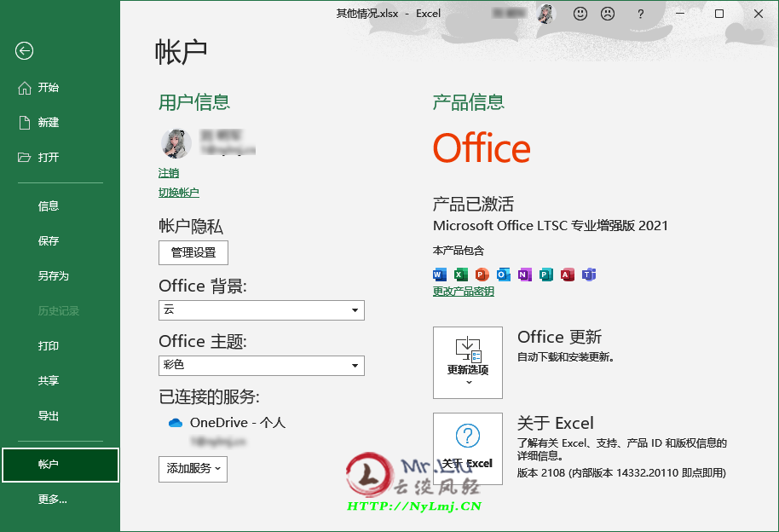The width and height of the screenshot is (779, 532).
Task: Select 保存 in the sidebar
Action: coord(49,241)
